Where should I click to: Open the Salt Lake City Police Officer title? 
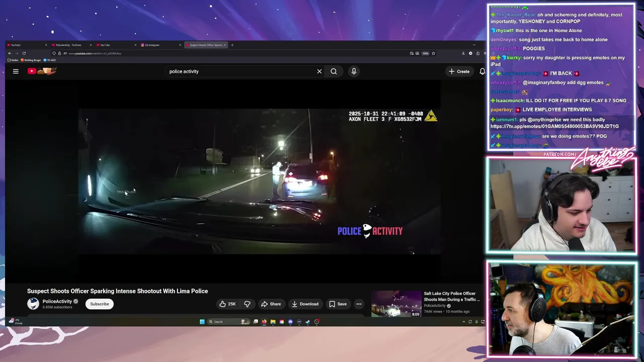(x=451, y=296)
